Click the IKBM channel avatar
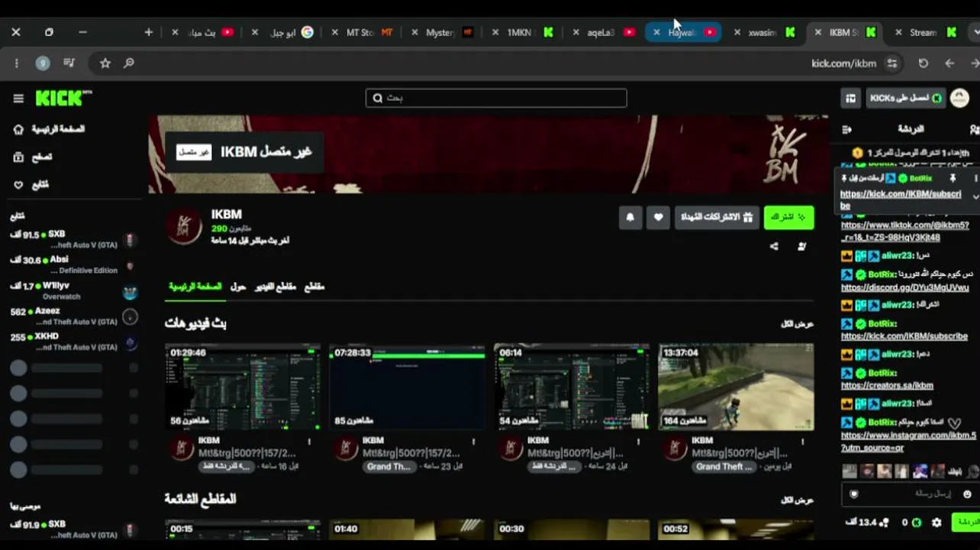 [x=185, y=228]
